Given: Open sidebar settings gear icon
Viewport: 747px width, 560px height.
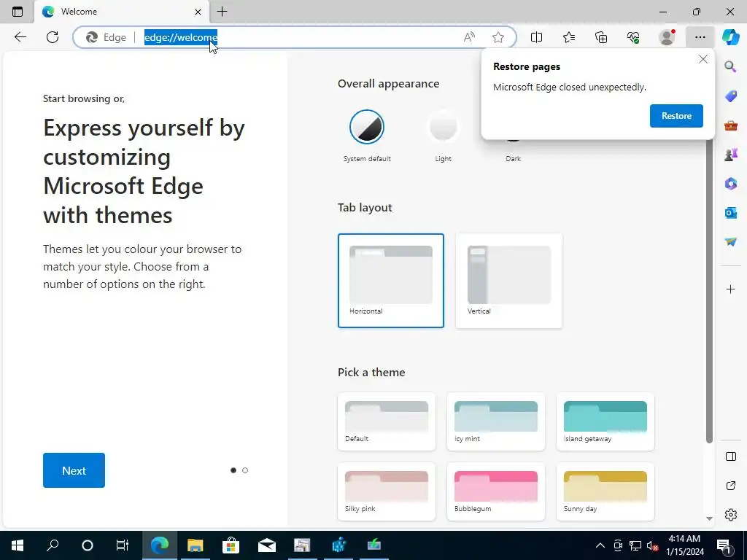Looking at the screenshot, I should click(730, 515).
